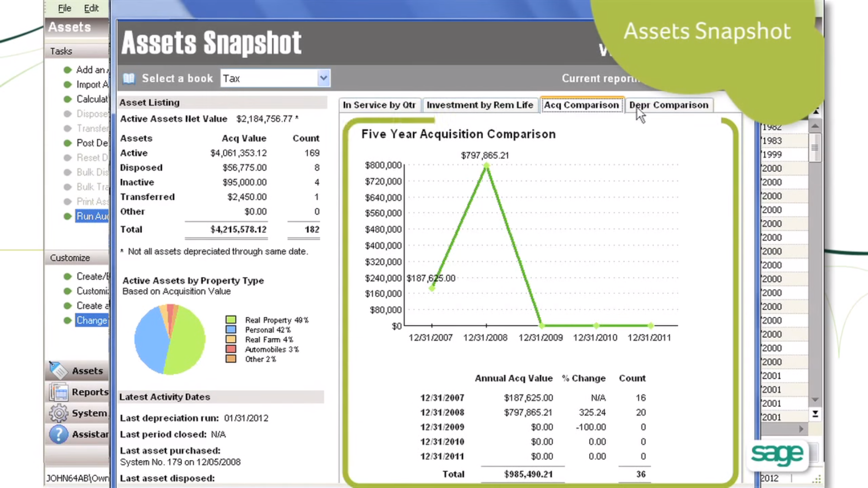Screen dimensions: 868x488
Task: Click the Assets tag icon in navigation pane
Action: click(x=58, y=371)
